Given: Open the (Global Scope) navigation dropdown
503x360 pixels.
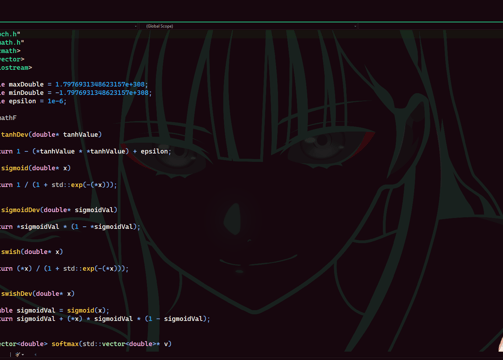Looking at the screenshot, I should click(x=250, y=26).
